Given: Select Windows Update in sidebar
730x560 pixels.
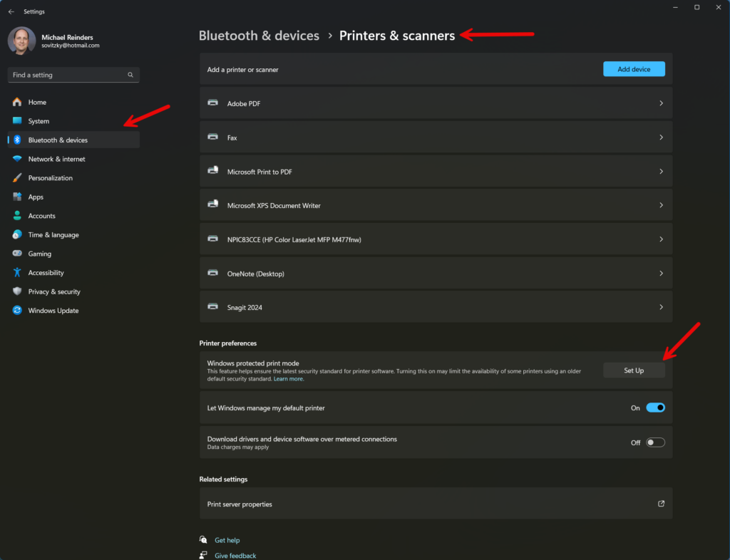Looking at the screenshot, I should [x=73, y=310].
